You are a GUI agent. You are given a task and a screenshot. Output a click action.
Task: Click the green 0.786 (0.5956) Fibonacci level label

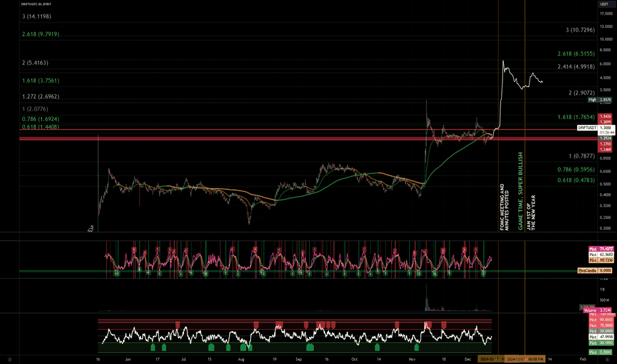576,169
